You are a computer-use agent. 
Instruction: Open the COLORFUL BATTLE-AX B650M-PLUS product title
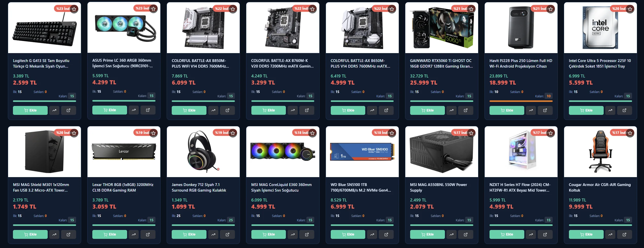(x=360, y=64)
